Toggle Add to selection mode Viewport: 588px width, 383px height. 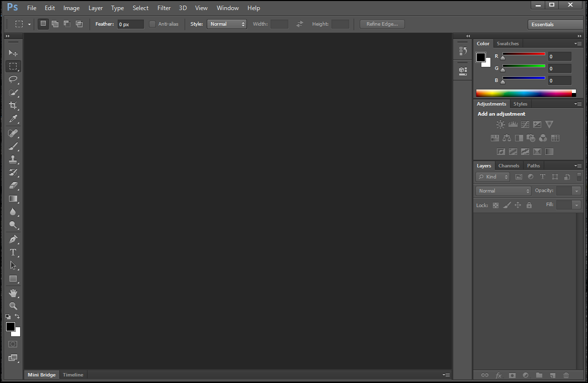tap(55, 24)
